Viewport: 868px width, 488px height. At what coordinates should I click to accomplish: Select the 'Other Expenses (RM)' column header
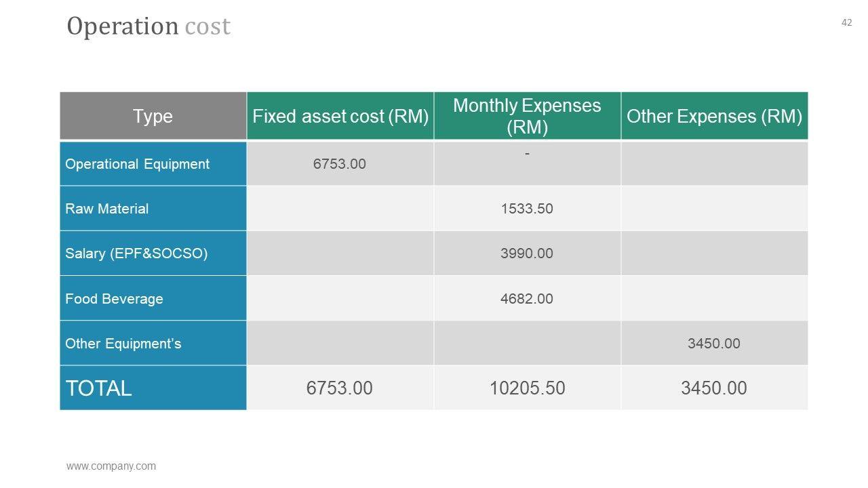[714, 116]
